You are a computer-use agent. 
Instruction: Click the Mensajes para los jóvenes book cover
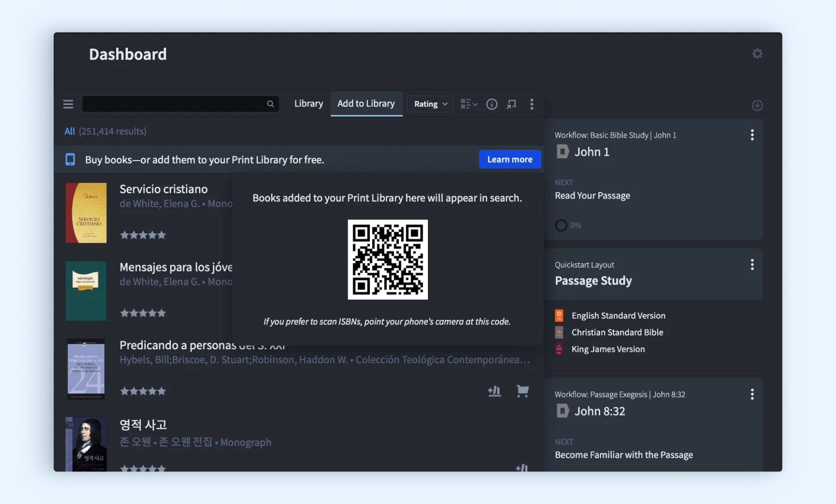(86, 291)
